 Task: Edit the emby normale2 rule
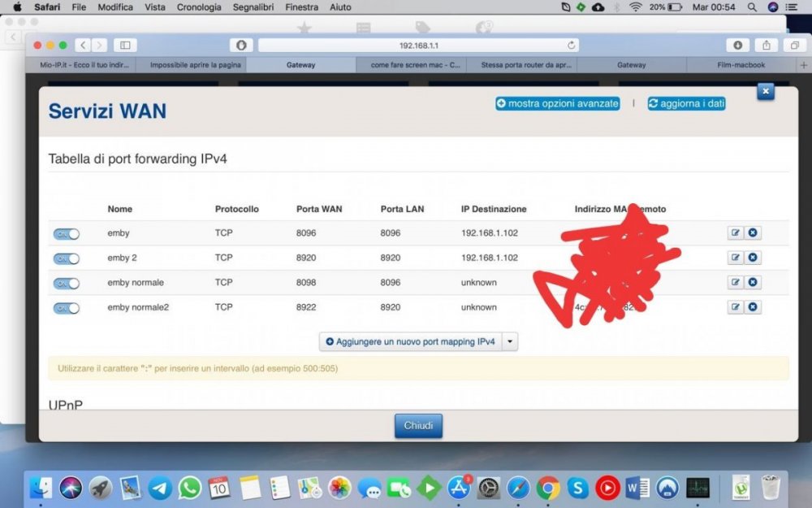(736, 307)
